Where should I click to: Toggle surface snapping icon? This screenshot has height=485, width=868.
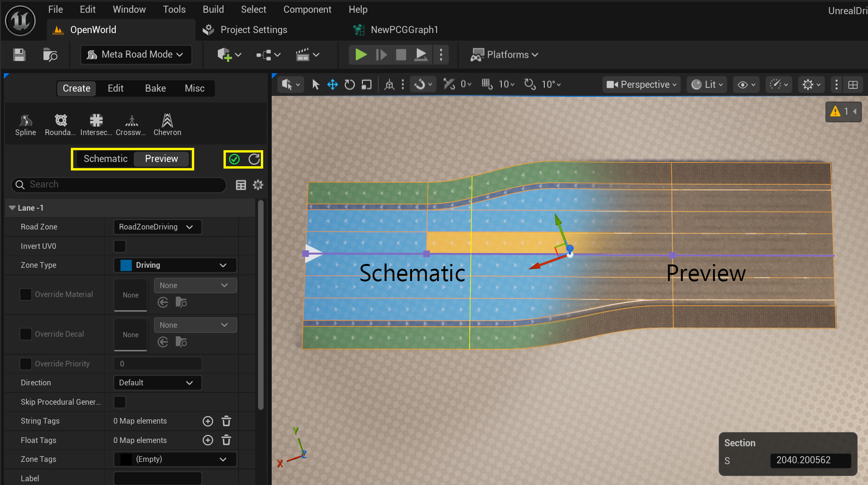(423, 85)
